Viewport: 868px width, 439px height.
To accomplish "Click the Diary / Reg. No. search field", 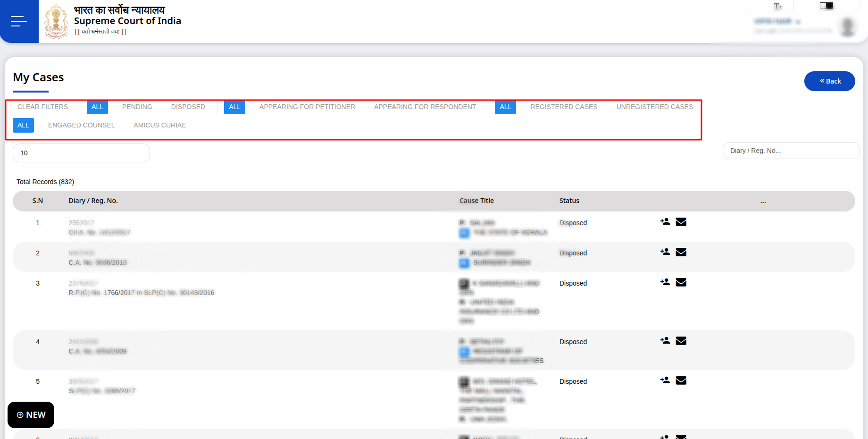I will tap(791, 151).
